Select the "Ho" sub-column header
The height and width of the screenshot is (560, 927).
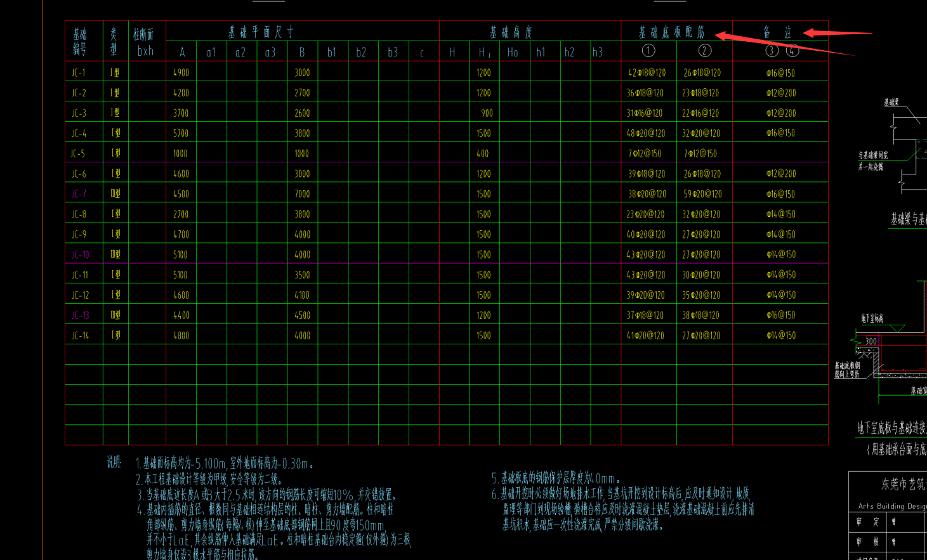point(513,52)
